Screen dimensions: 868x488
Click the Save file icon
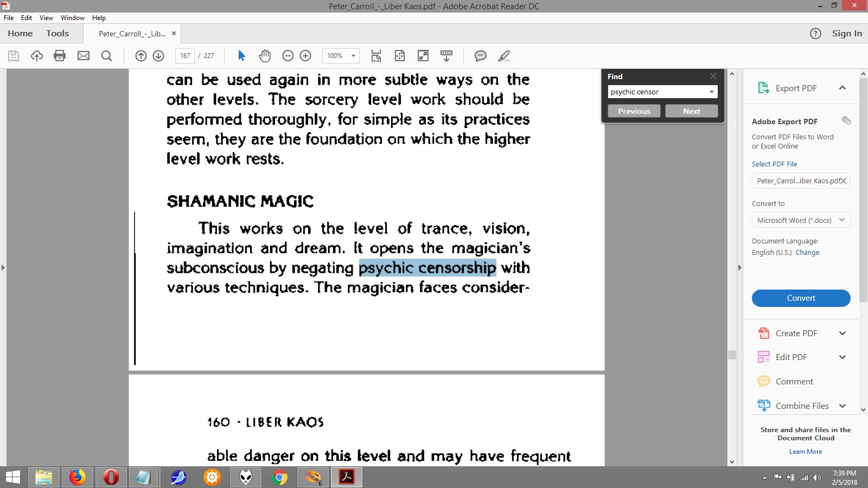click(14, 56)
